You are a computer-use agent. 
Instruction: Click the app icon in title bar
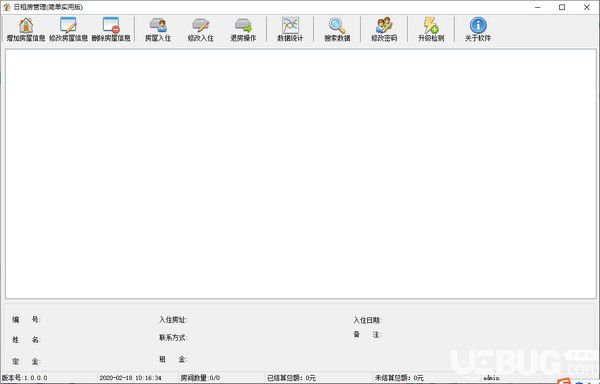[x=7, y=7]
